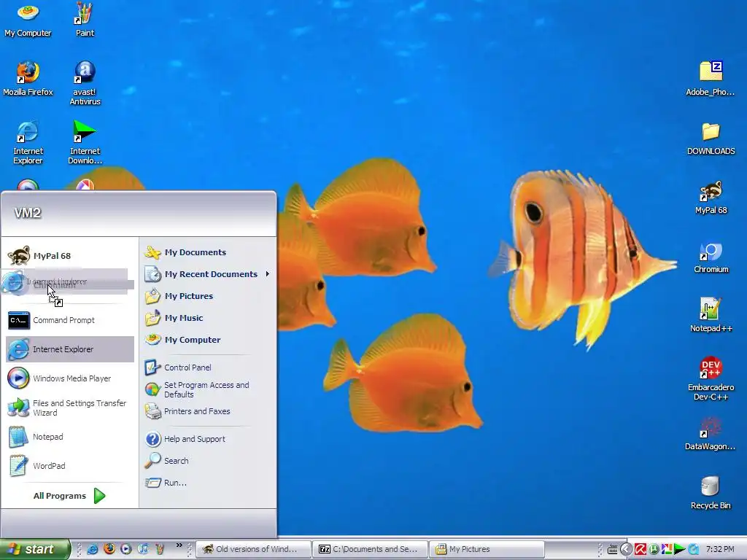Image resolution: width=747 pixels, height=560 pixels.
Task: Select highlighted Internet Explorer Start menu entry
Action: pos(70,349)
